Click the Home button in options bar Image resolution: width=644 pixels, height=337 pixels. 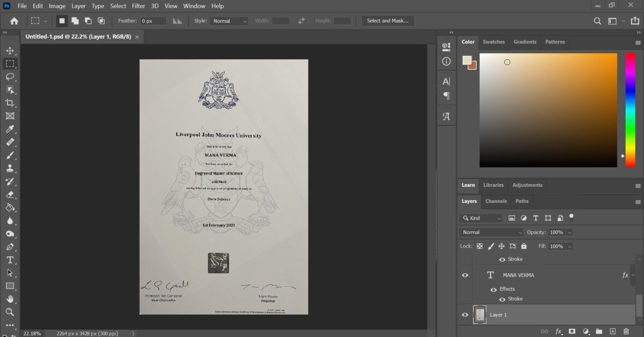[14, 21]
